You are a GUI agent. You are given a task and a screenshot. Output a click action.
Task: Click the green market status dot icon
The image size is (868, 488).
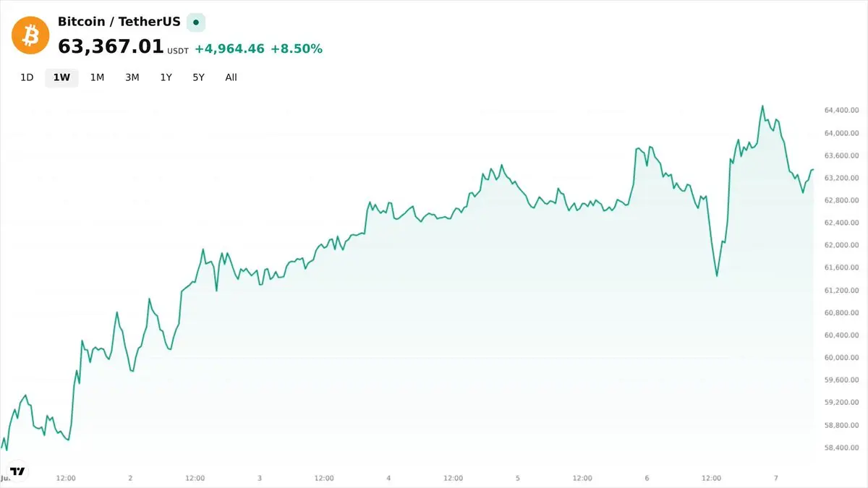coord(196,22)
